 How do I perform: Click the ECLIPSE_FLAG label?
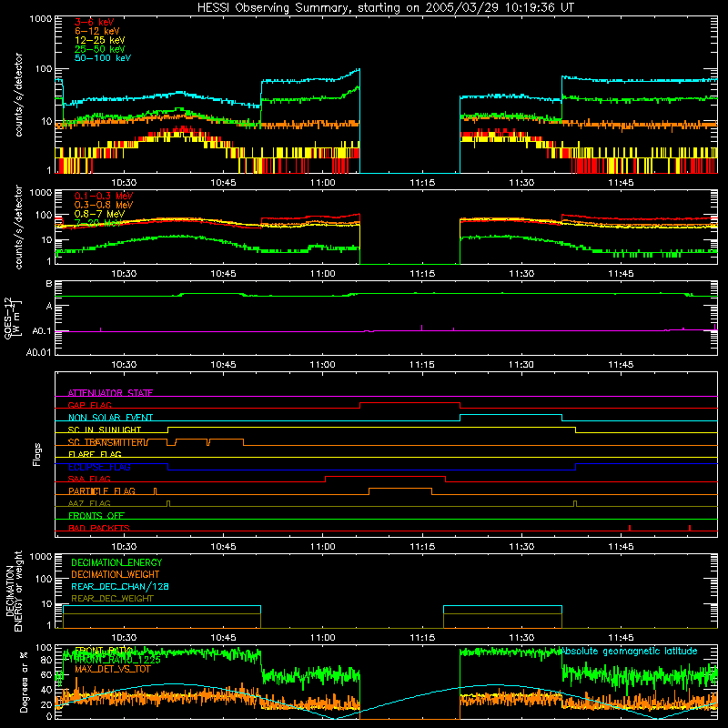point(99,467)
